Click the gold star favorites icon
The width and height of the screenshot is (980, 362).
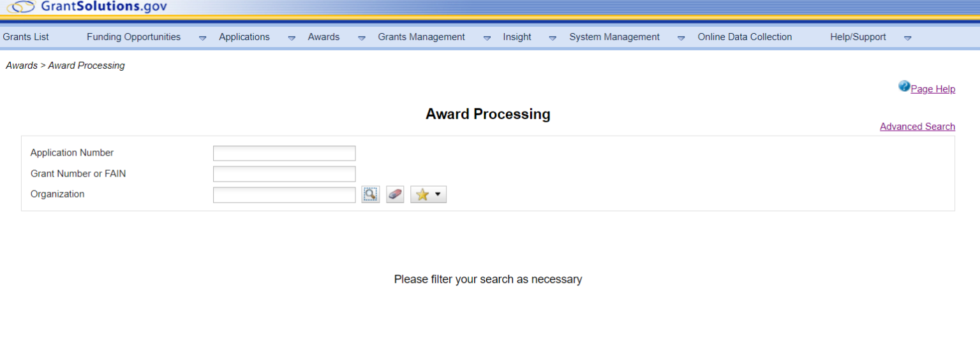(422, 195)
